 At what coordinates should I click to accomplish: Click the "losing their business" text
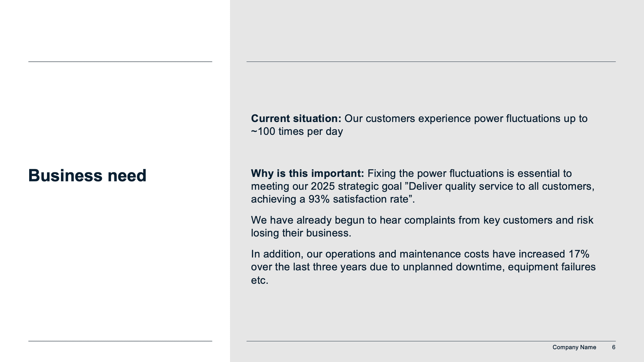(301, 233)
